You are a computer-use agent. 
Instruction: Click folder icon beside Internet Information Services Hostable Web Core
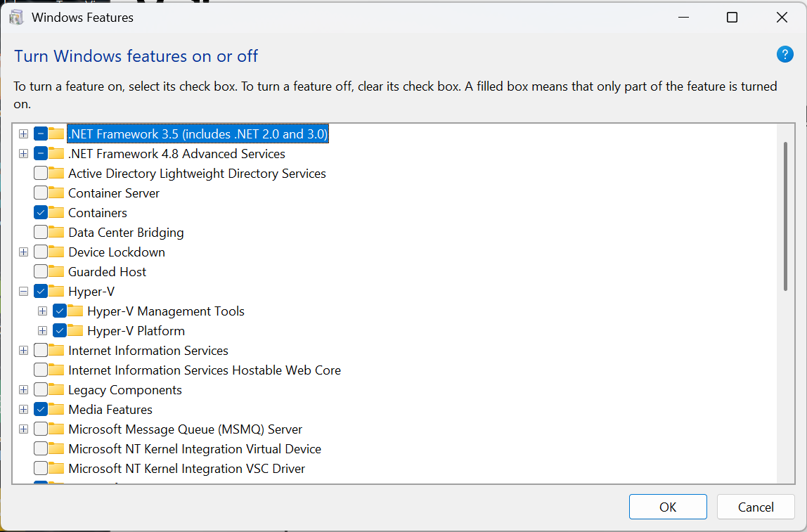tap(56, 370)
